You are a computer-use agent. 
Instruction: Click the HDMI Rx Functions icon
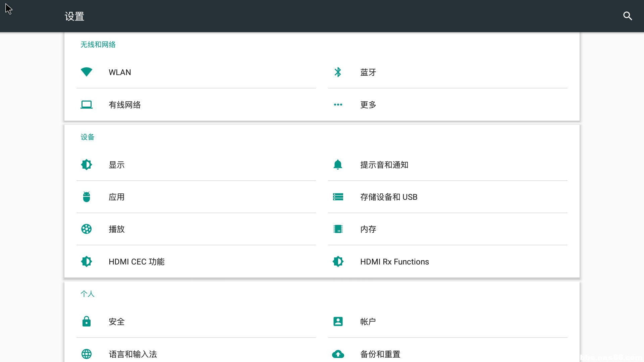338,261
